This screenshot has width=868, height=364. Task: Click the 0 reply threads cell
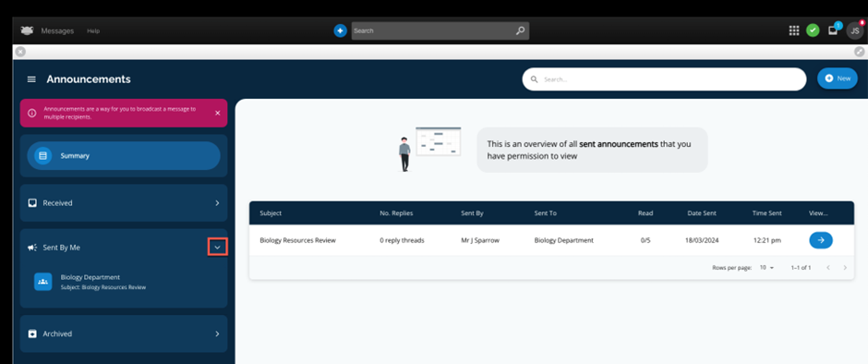click(x=402, y=240)
